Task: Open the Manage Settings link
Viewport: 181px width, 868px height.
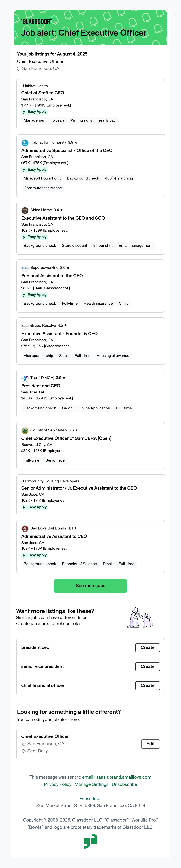Action: (x=91, y=784)
